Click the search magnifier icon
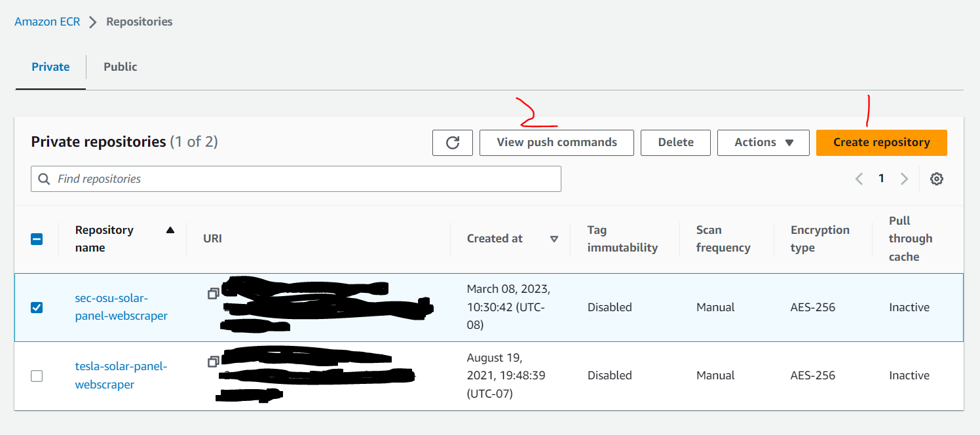The width and height of the screenshot is (980, 435). click(45, 179)
